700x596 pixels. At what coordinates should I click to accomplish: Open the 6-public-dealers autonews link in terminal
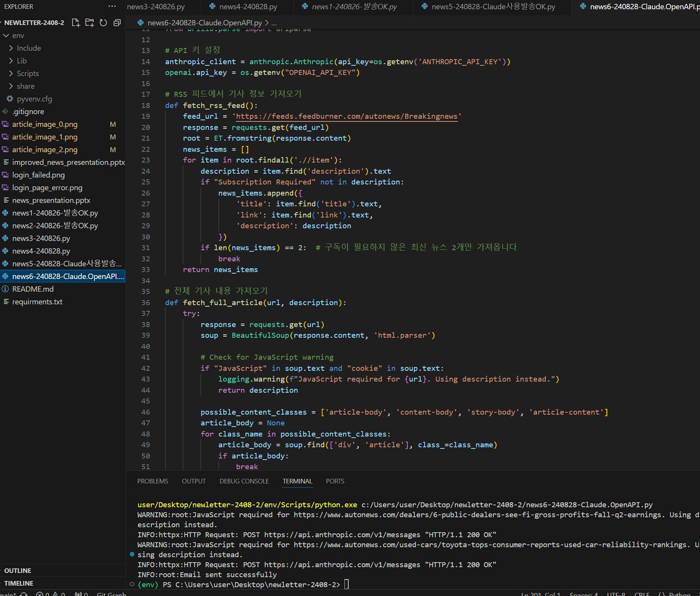tap(477, 515)
